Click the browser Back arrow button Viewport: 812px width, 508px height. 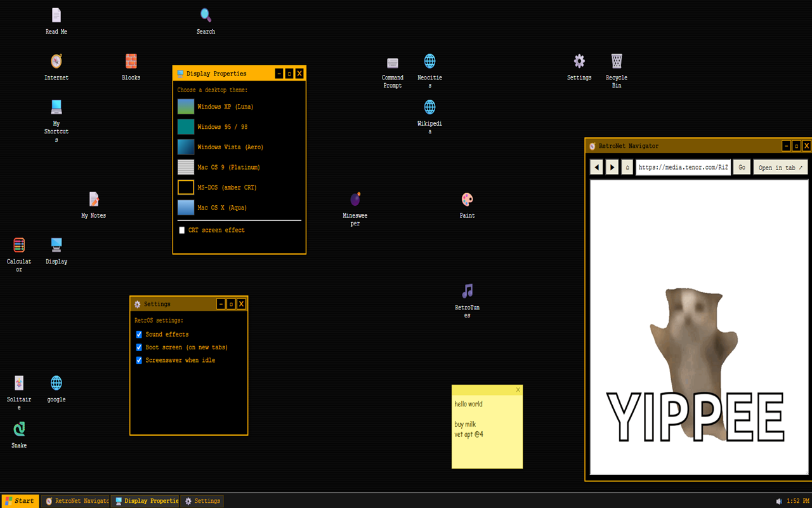(596, 167)
